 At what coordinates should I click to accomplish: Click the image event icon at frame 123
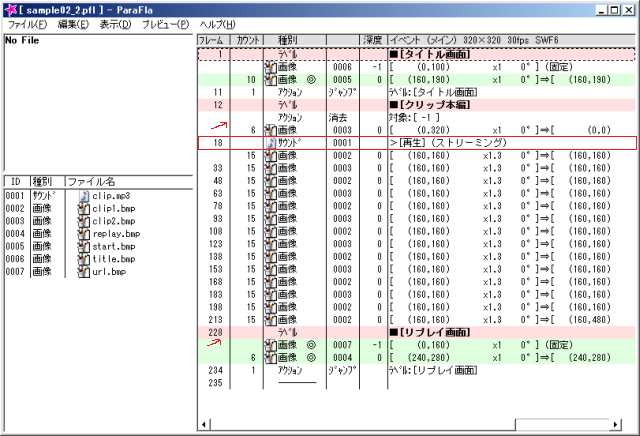click(x=271, y=244)
